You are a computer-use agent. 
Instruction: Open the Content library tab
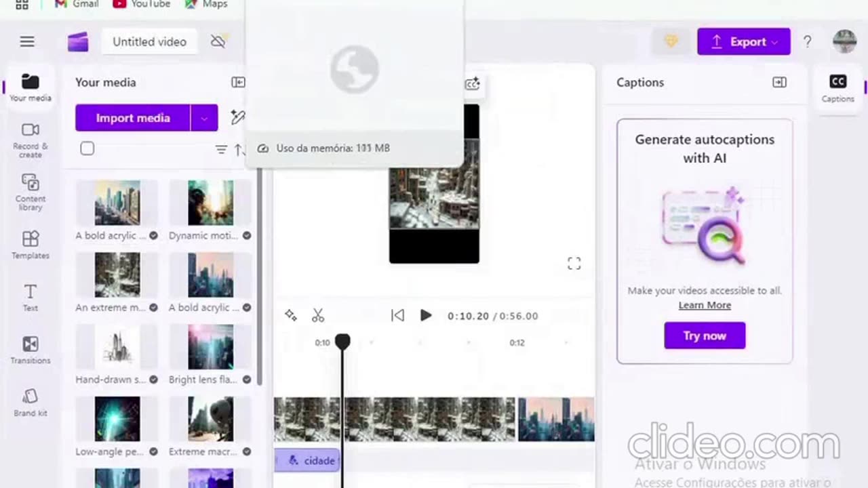pyautogui.click(x=30, y=192)
